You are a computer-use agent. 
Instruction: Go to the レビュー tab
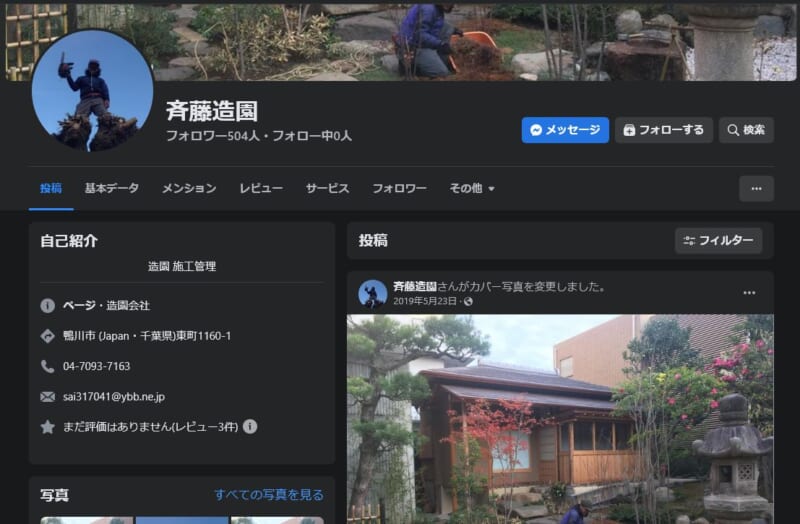(261, 188)
